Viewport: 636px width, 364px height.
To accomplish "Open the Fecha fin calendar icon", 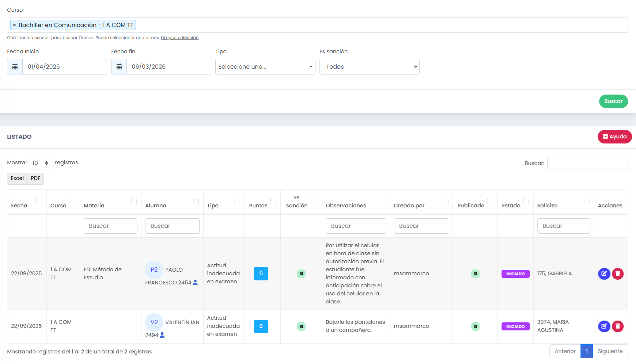I will pyautogui.click(x=119, y=67).
